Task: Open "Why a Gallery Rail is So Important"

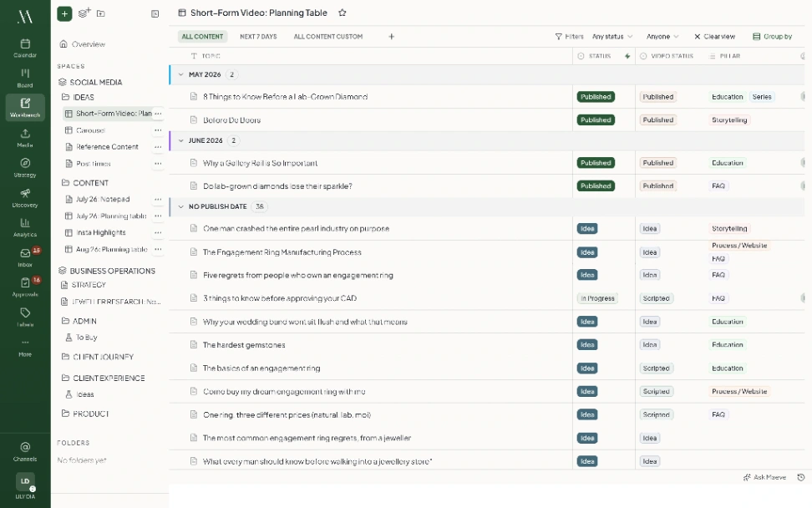Action: pos(260,163)
